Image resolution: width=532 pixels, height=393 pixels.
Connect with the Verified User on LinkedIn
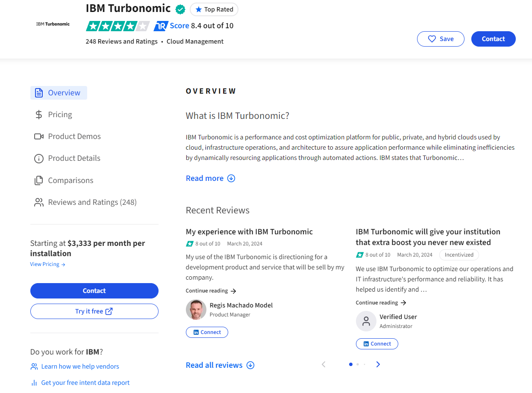pos(377,344)
